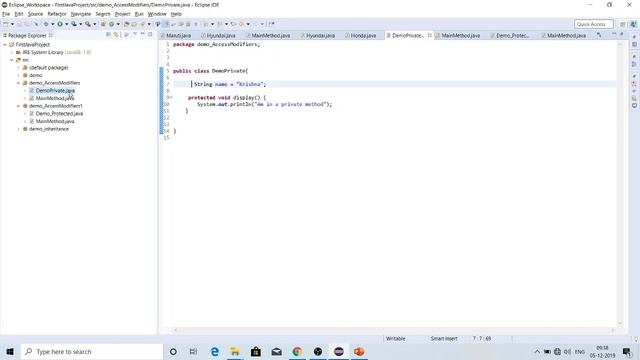This screenshot has height=360, width=640.
Task: Open the Source menu
Action: coord(35,14)
